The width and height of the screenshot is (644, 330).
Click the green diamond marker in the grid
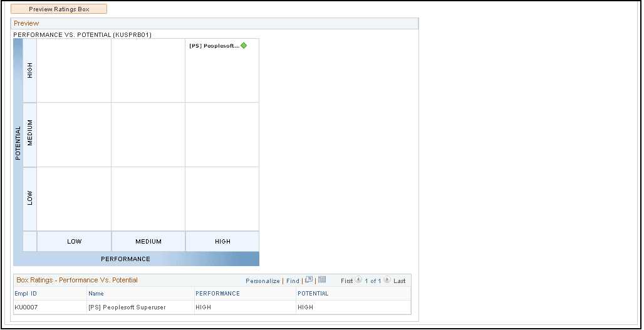point(244,46)
